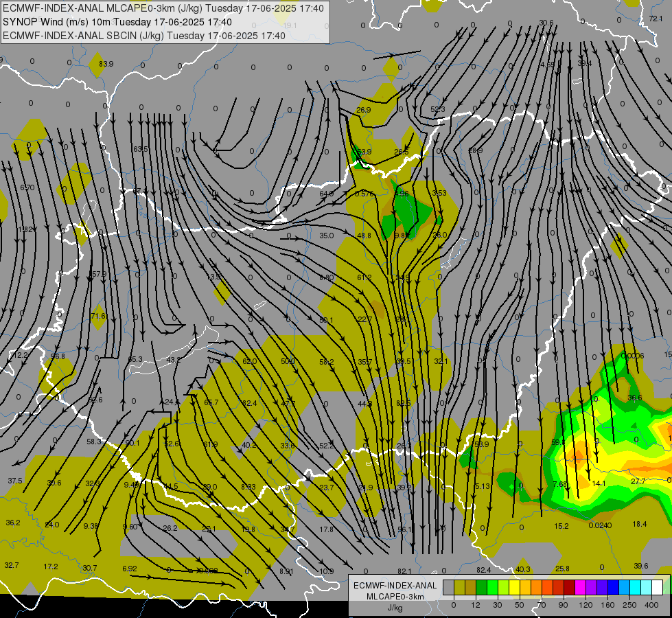The height and width of the screenshot is (618, 672).
Task: Click map value 27.7
Action: [638, 481]
